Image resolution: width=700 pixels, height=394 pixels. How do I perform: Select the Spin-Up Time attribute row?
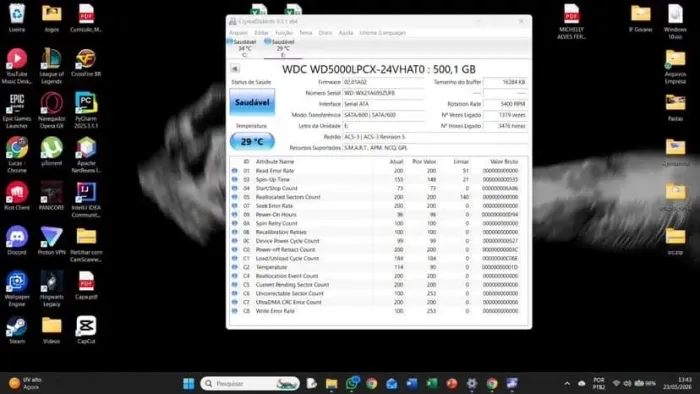tap(376, 179)
